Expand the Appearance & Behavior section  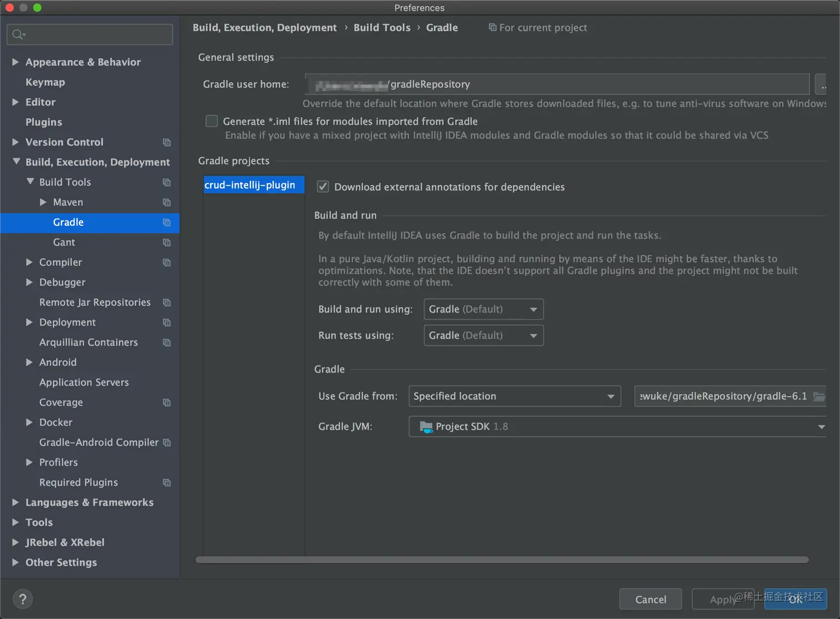click(x=16, y=62)
